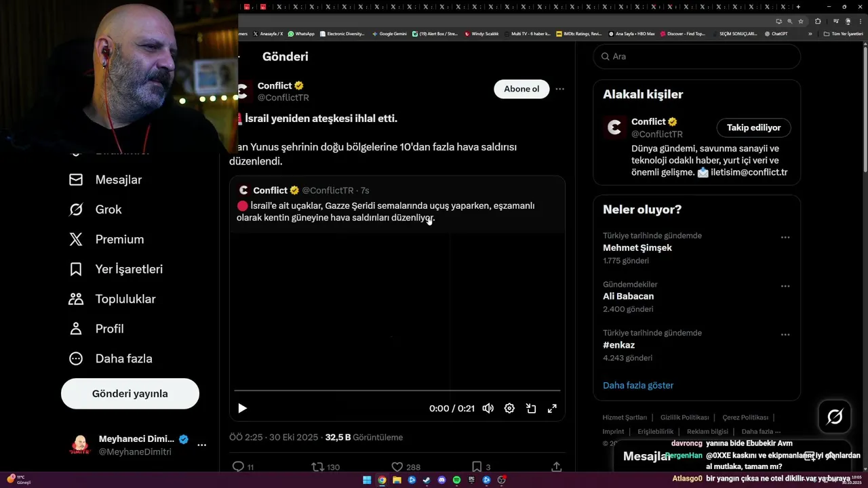Open @ConflictTR handle under post author
868x488 pixels.
tap(283, 98)
